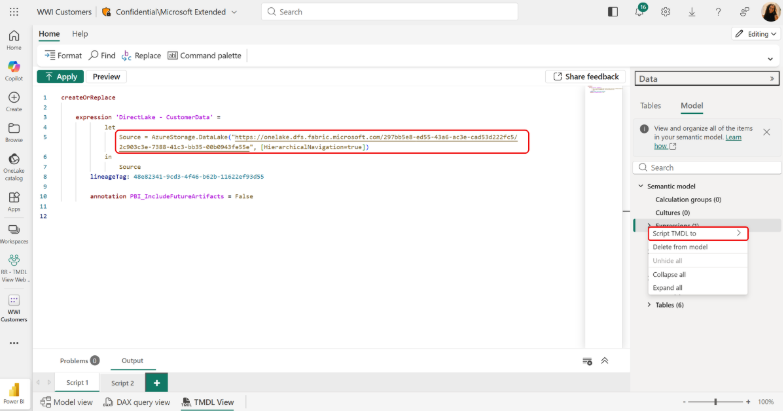Open Script TMDL to submenu
Image resolution: width=783 pixels, height=411 pixels.
(698, 233)
